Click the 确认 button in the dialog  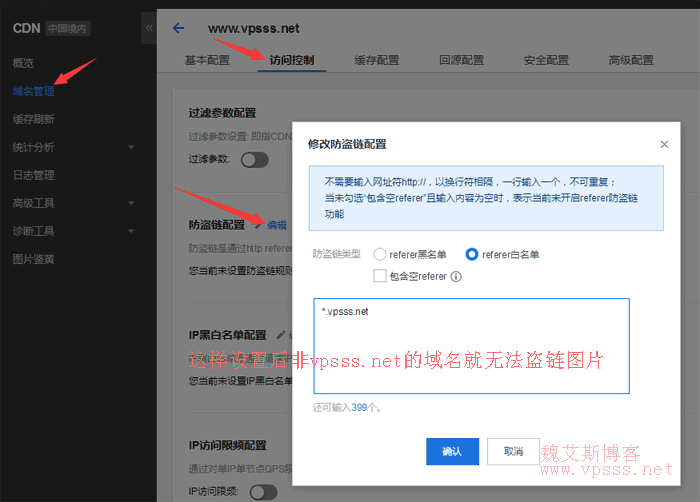pyautogui.click(x=452, y=451)
